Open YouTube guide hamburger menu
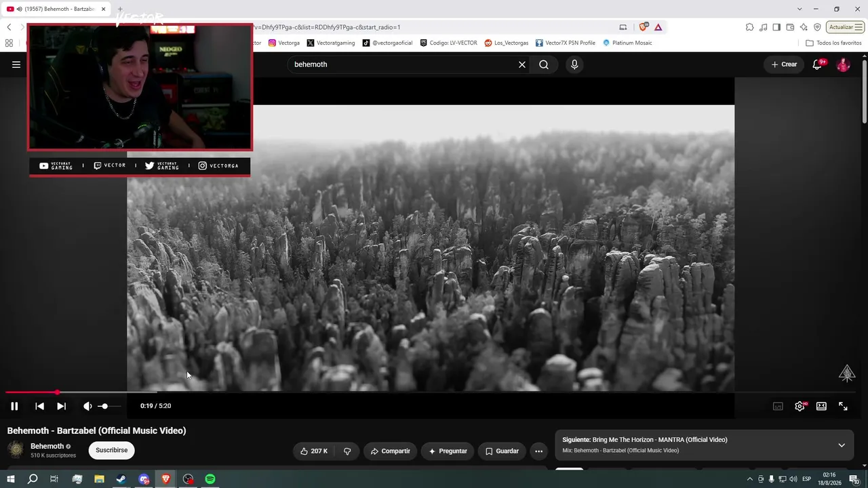Viewport: 868px width, 488px height. 16,64
